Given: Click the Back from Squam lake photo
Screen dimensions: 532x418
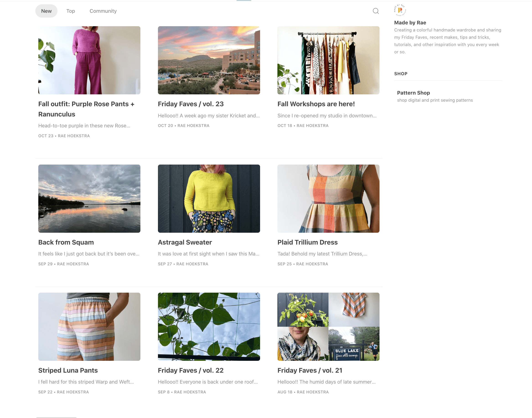Looking at the screenshot, I should point(89,199).
